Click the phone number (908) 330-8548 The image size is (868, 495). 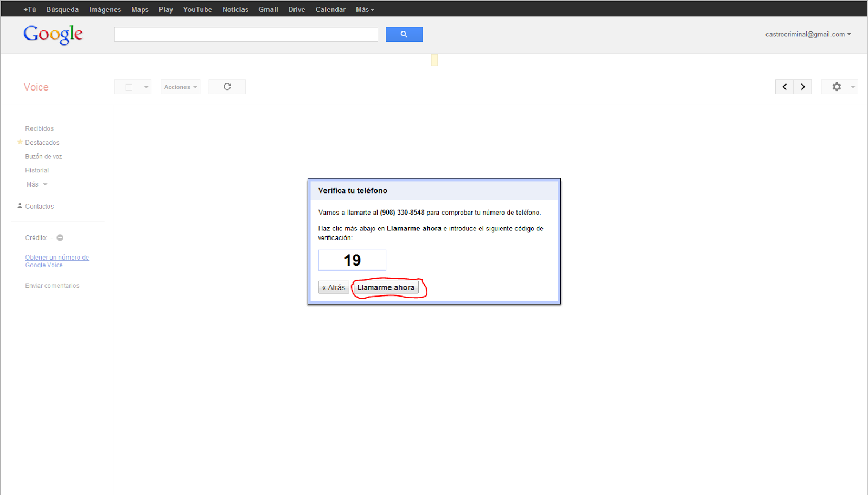tap(402, 213)
